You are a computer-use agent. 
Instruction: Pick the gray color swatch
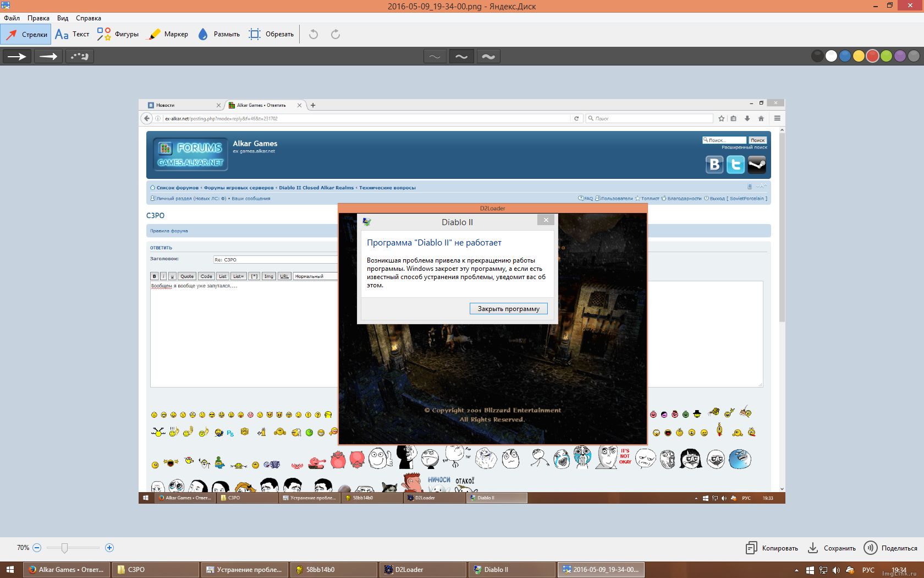point(914,56)
